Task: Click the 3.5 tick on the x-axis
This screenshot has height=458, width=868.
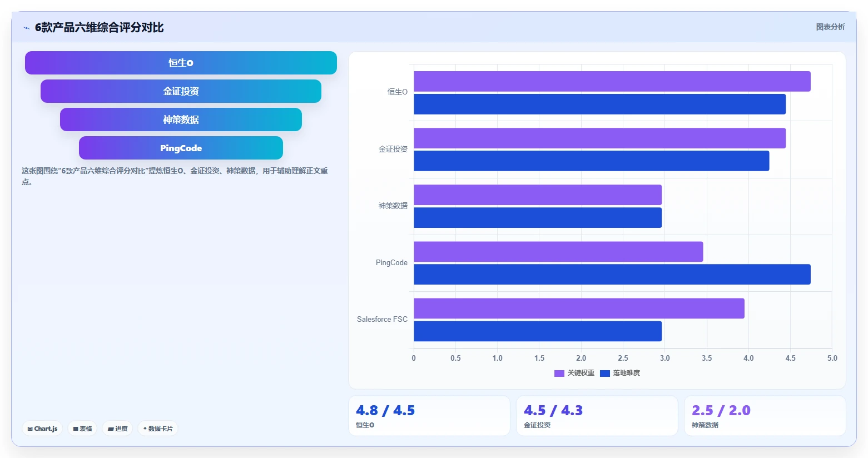Action: (x=707, y=359)
